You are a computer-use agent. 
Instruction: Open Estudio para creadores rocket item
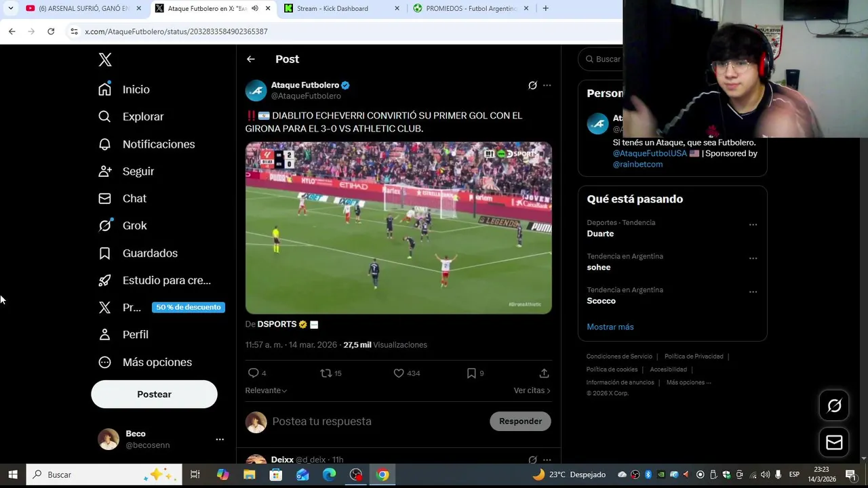point(155,281)
